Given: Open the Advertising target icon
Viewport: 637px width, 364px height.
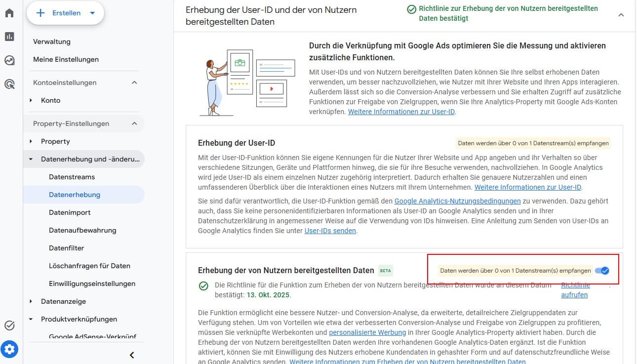Looking at the screenshot, I should click(9, 84).
